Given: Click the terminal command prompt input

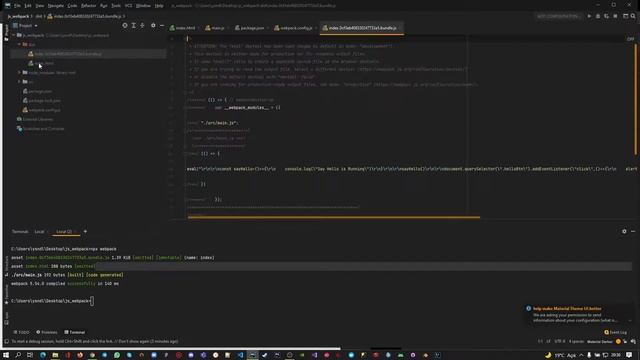Looking at the screenshot, I should (x=92, y=301).
